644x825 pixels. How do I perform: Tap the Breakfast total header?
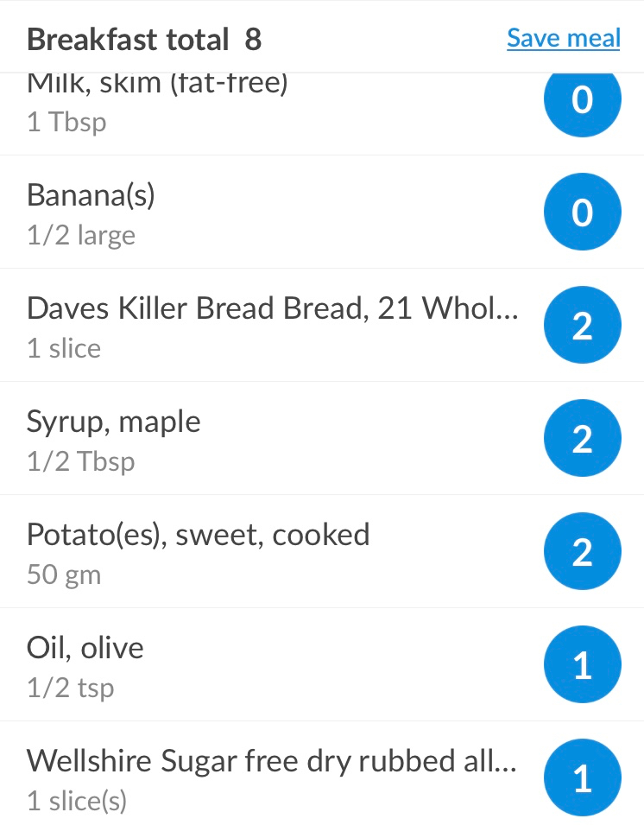(x=144, y=40)
